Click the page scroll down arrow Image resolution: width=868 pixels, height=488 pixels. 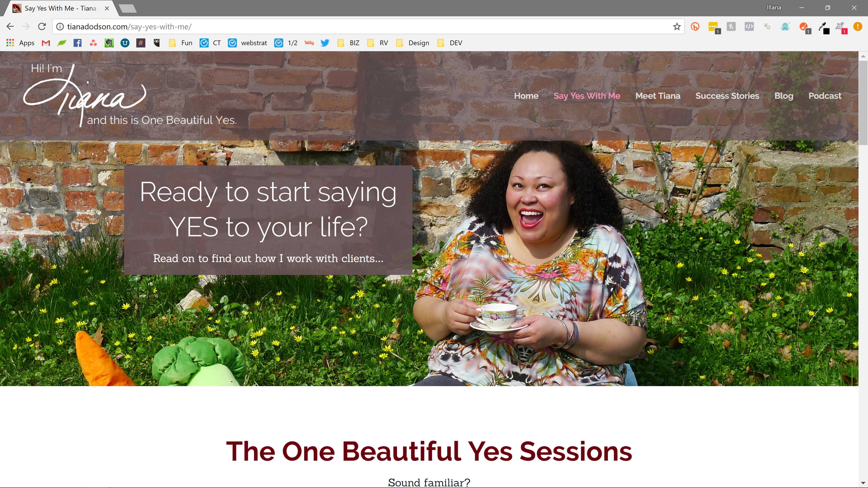(x=863, y=483)
